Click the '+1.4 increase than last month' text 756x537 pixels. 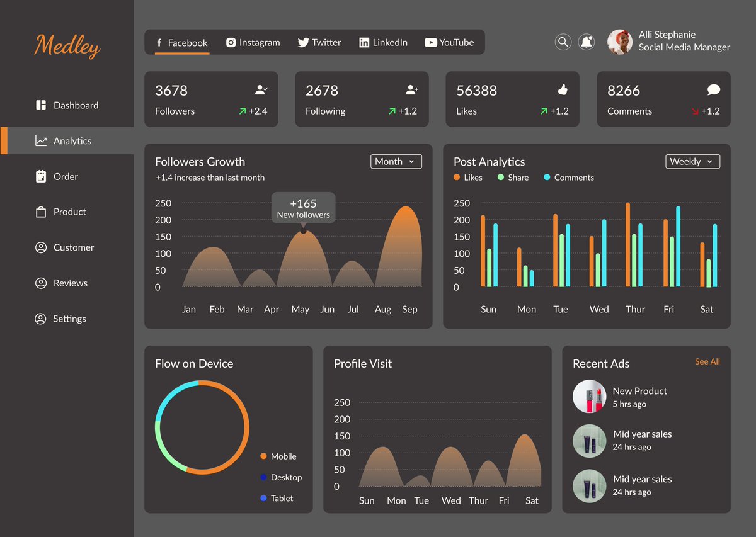(210, 178)
